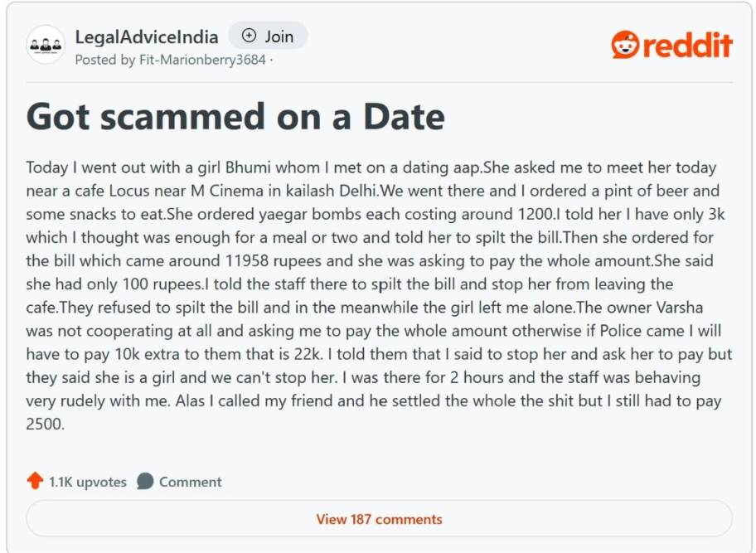
Task: Click the "1.1K upvotes" count
Action: (87, 482)
